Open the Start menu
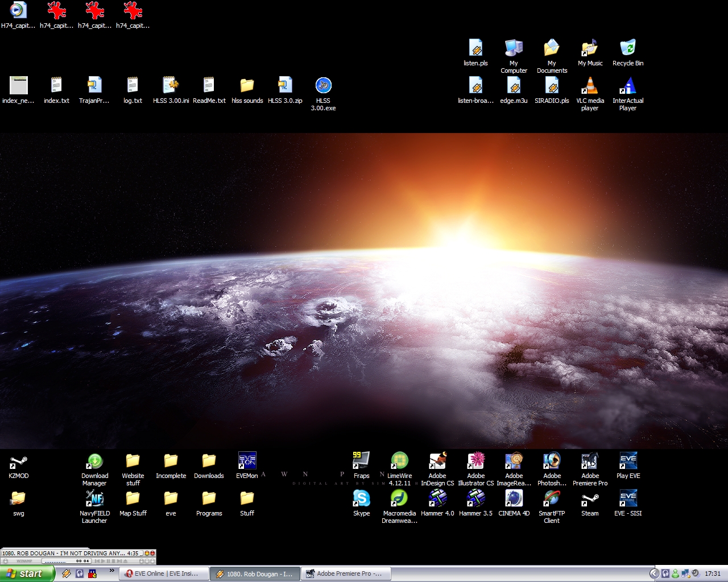Image resolution: width=728 pixels, height=582 pixels. click(x=27, y=573)
